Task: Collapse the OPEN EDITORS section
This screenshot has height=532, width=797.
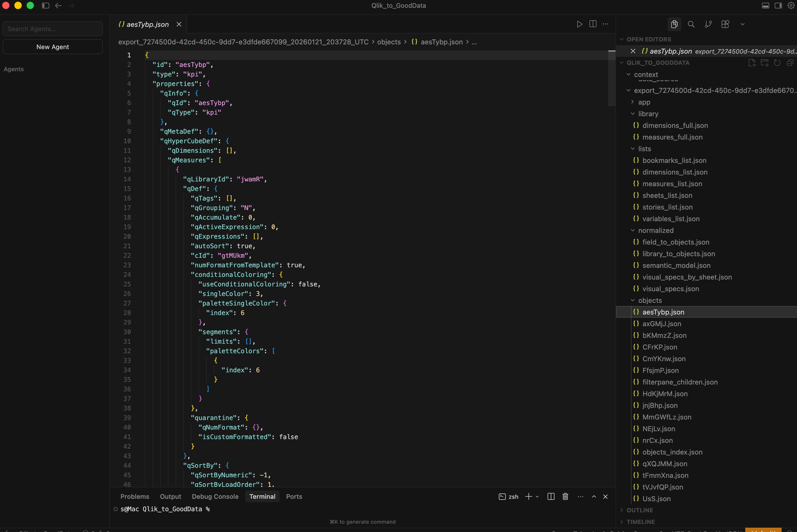Action: point(622,39)
